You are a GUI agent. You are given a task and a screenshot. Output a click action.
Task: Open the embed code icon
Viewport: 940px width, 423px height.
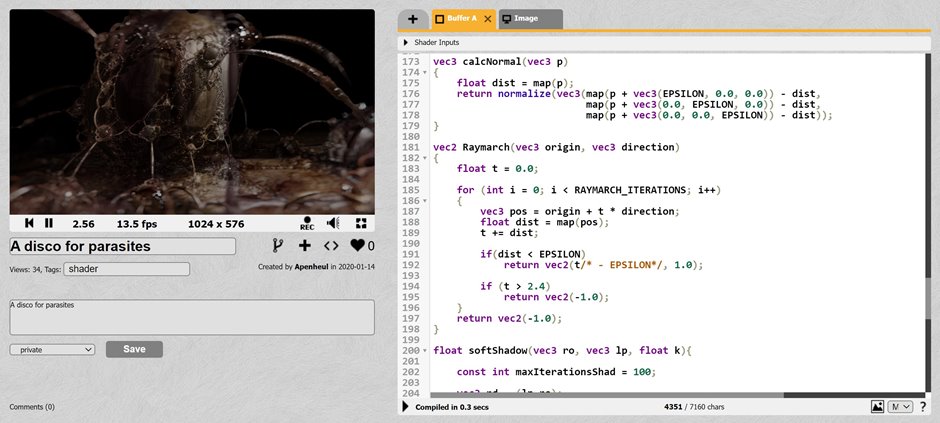tap(331, 246)
